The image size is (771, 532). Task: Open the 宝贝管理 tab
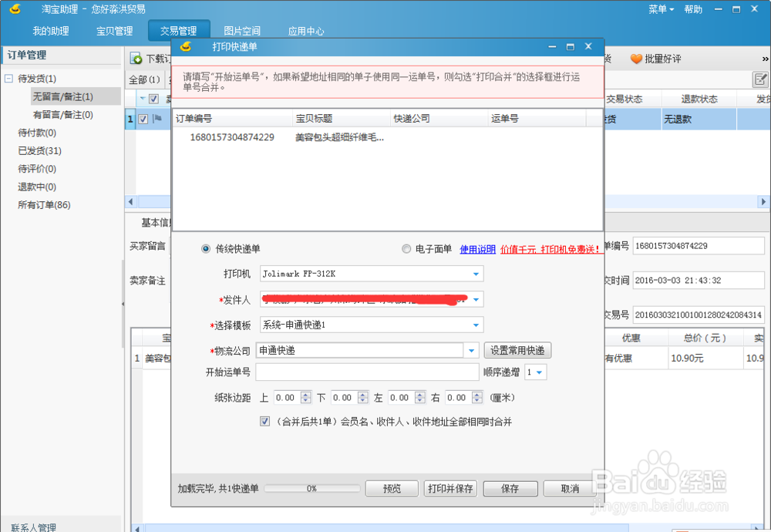(115, 31)
